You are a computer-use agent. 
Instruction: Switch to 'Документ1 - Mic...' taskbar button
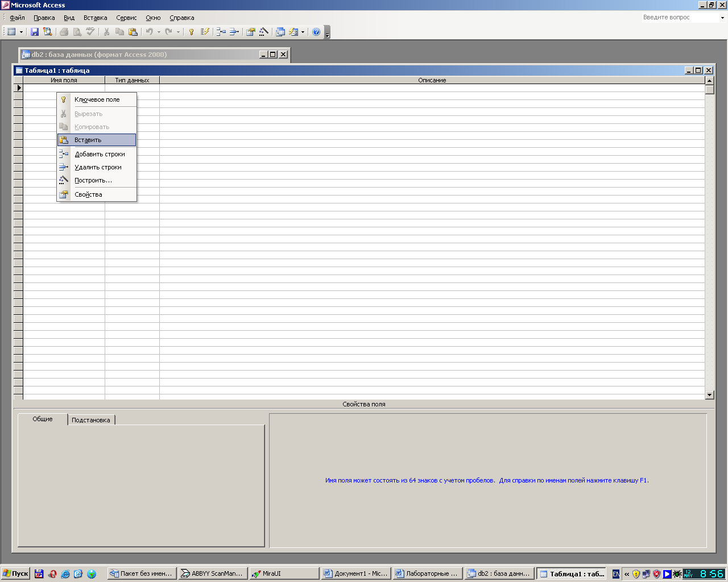(355, 573)
